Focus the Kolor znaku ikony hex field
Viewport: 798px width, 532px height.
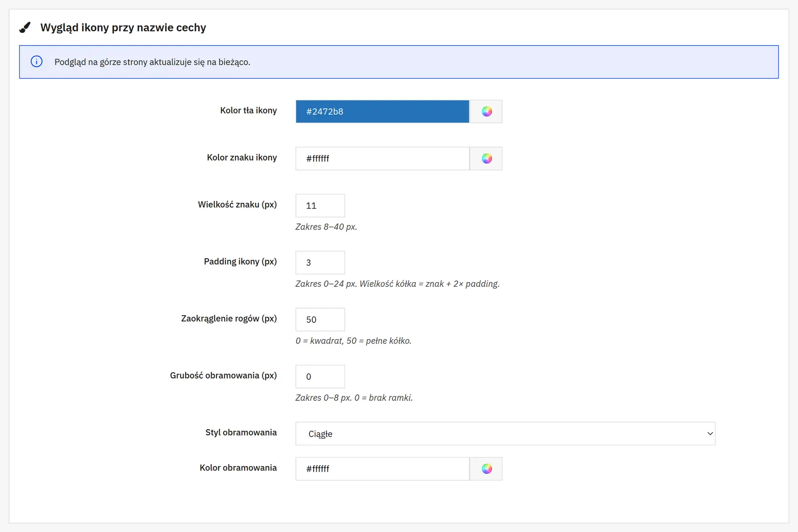pyautogui.click(x=383, y=159)
